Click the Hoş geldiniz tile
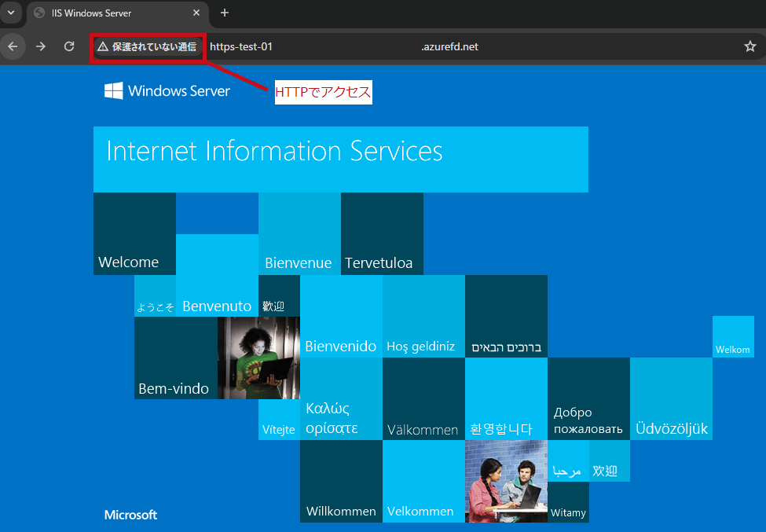Screen dimensions: 766x532 [423, 316]
